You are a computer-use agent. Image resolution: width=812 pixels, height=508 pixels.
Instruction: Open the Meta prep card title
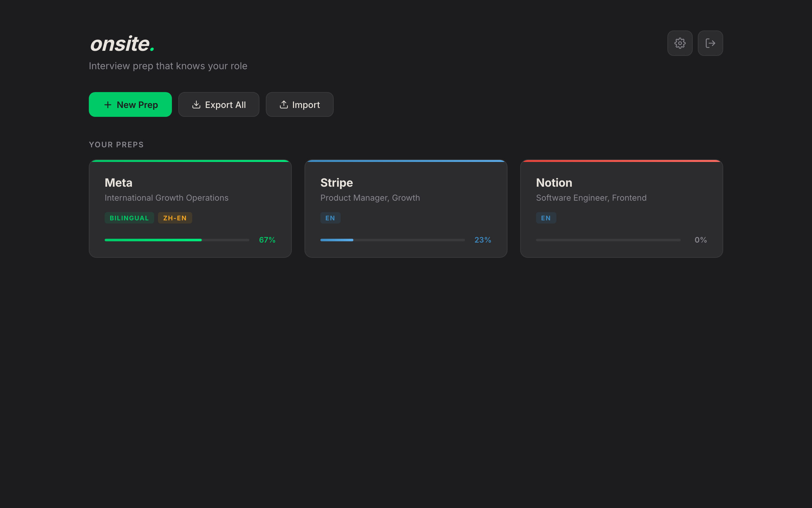coord(118,183)
